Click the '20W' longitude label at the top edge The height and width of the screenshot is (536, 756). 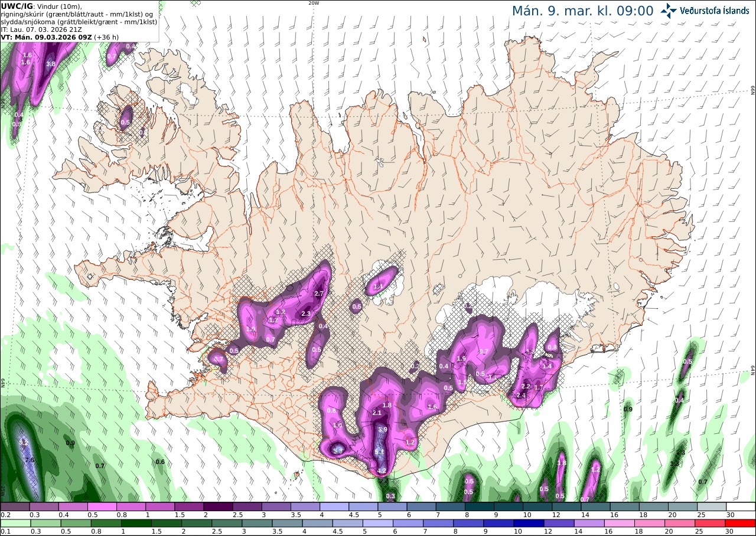click(314, 3)
